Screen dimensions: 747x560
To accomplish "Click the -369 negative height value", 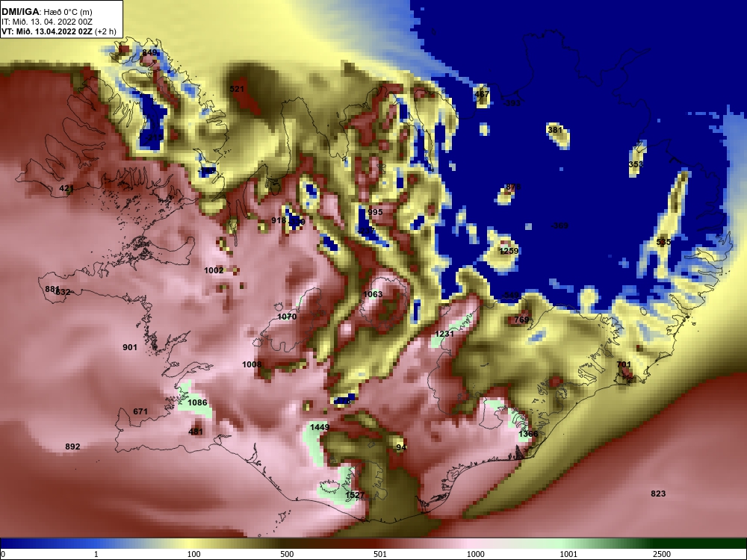I will pos(560,225).
